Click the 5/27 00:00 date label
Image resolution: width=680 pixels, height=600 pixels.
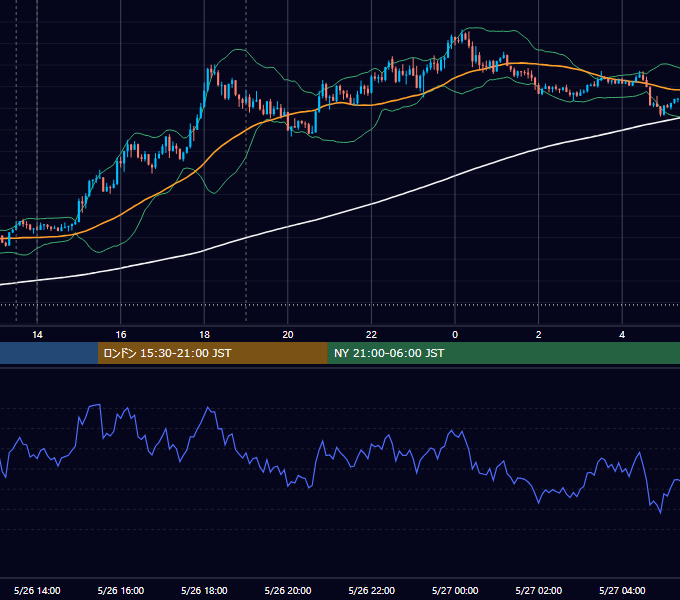(x=455, y=590)
